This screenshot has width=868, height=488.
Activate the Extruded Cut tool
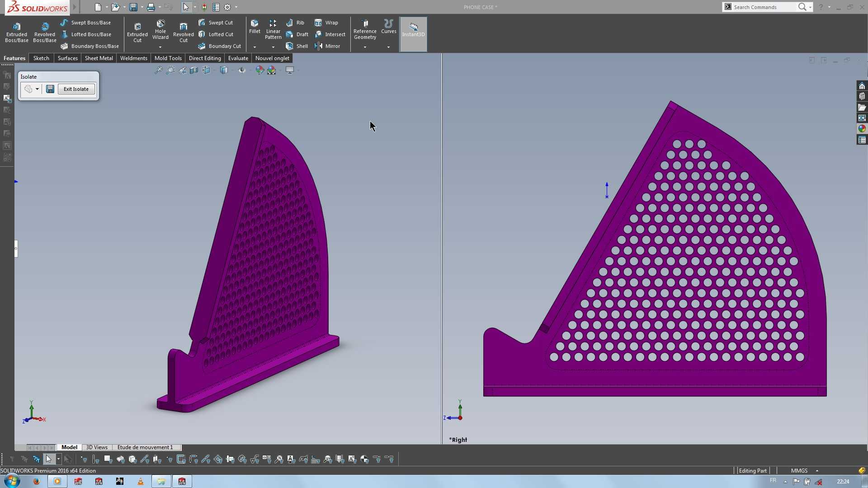[x=137, y=33]
